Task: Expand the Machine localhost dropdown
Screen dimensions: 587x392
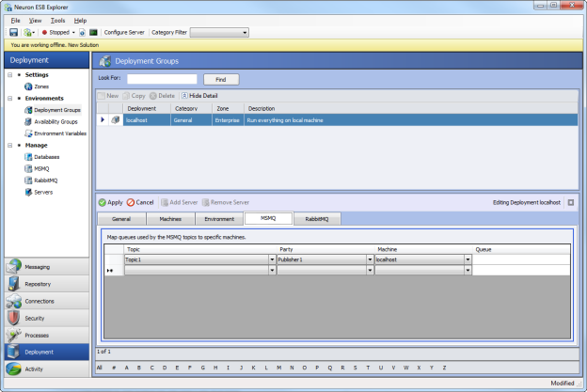Action: (467, 259)
